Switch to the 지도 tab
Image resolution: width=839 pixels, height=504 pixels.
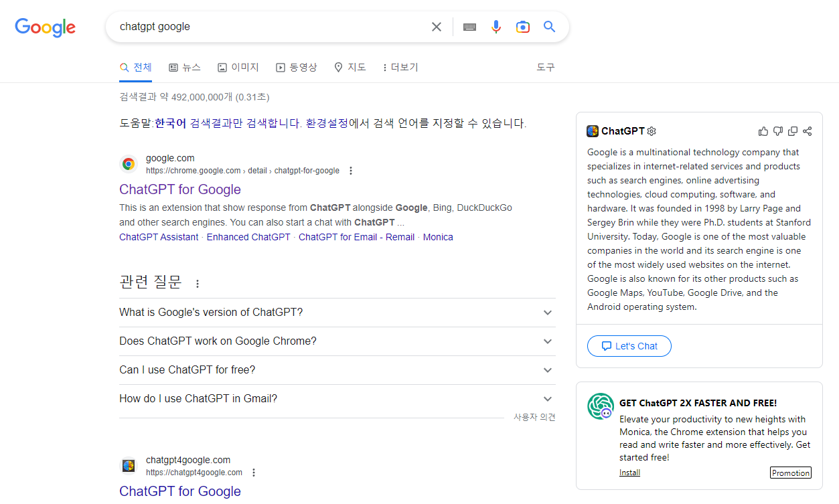coord(350,68)
